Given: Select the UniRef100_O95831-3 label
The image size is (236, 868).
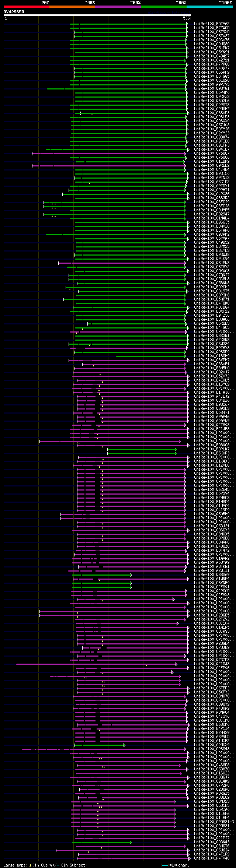Looking at the screenshot, I should coord(214,822).
